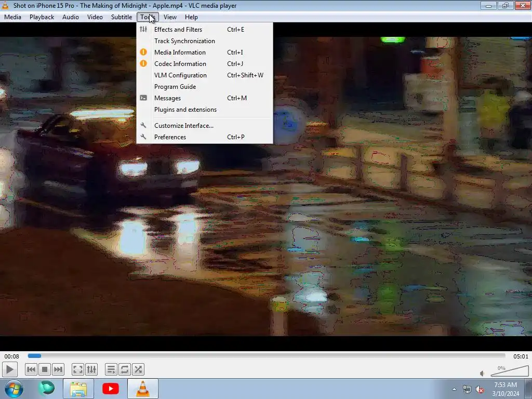Adjust the volume slider
This screenshot has height=399, width=532.
click(x=510, y=371)
